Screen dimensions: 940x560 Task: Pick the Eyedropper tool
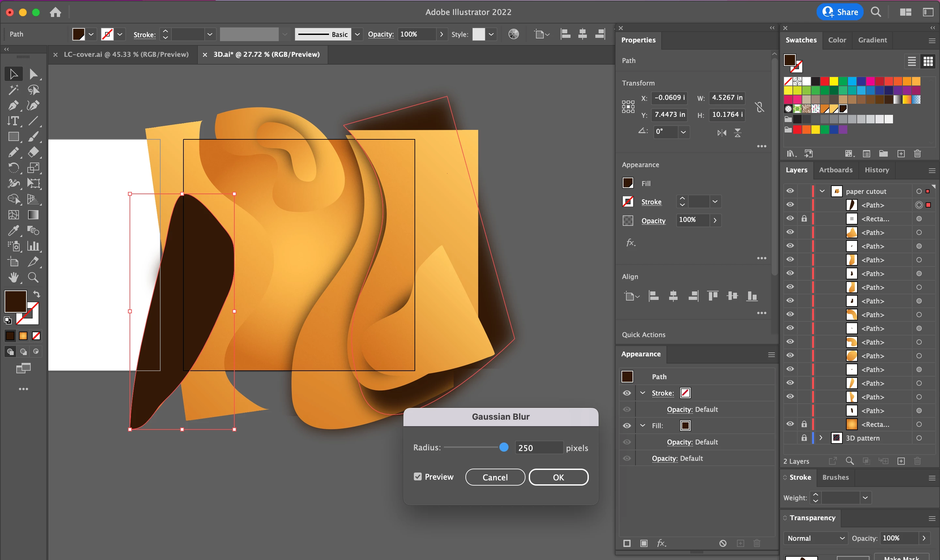point(14,230)
